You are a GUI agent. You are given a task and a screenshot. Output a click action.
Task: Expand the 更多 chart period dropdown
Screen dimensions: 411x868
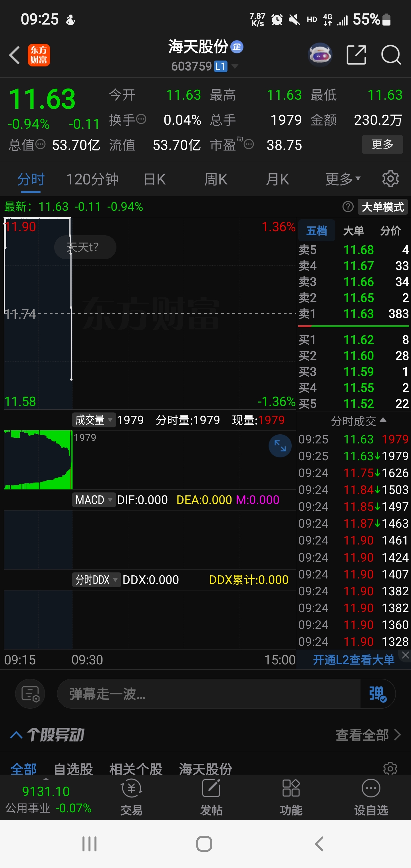tap(343, 179)
